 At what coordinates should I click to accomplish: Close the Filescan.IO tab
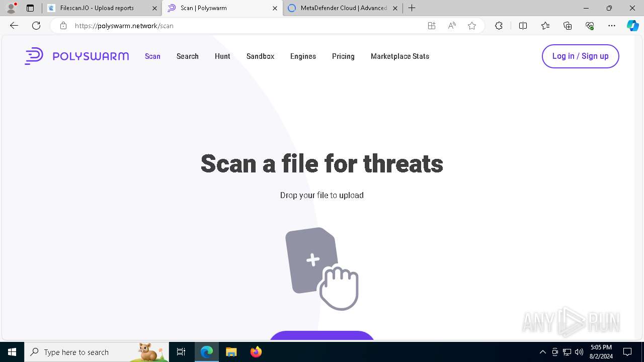tap(154, 8)
